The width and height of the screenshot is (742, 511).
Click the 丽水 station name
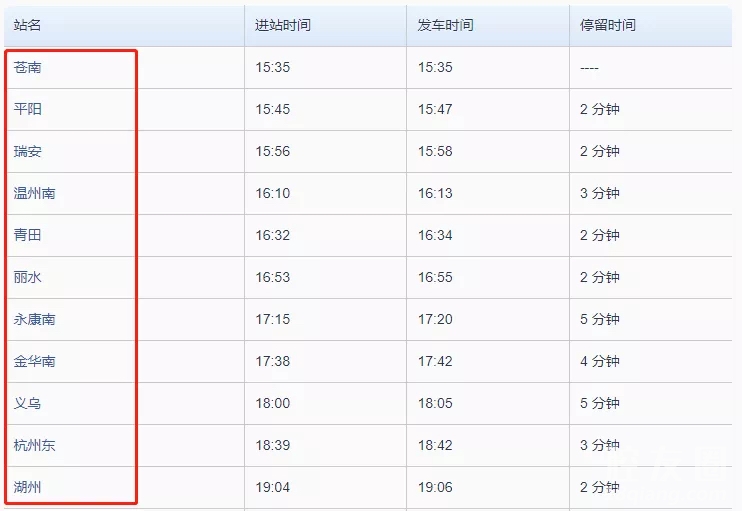pos(28,277)
